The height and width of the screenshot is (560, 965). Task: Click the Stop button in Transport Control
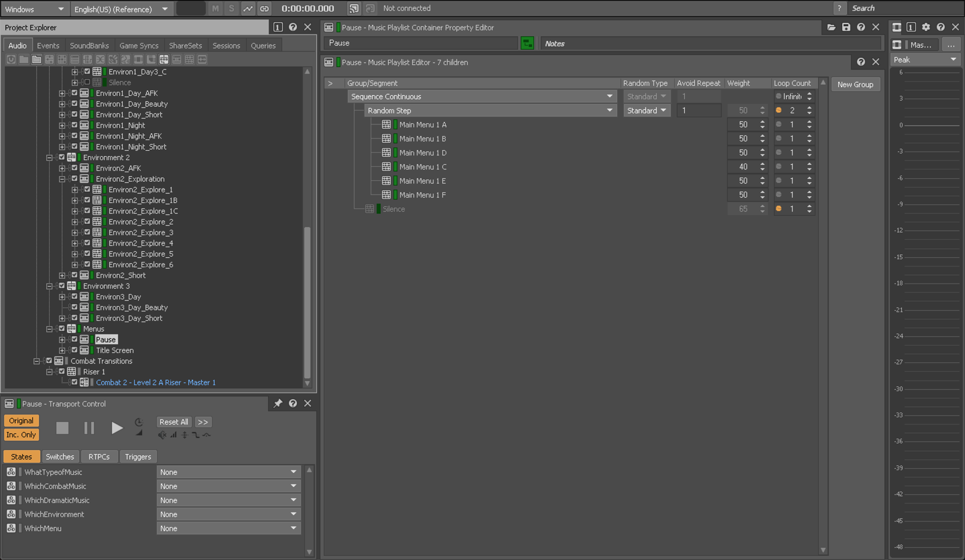point(62,428)
